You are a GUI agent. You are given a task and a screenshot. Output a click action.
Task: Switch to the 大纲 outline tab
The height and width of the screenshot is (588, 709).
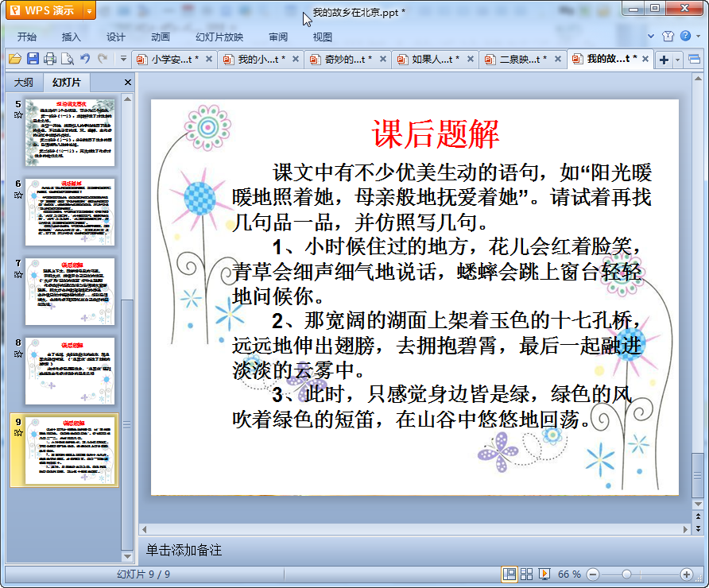24,83
